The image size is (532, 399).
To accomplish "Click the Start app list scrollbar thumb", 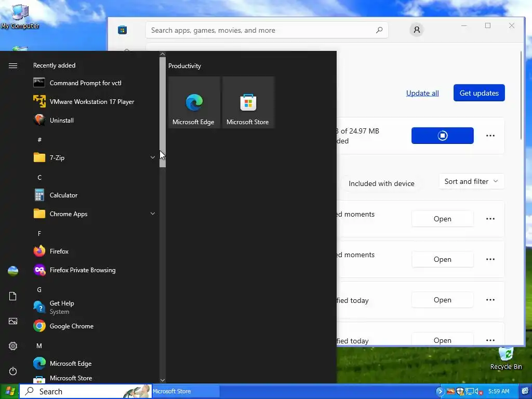I will (x=163, y=112).
